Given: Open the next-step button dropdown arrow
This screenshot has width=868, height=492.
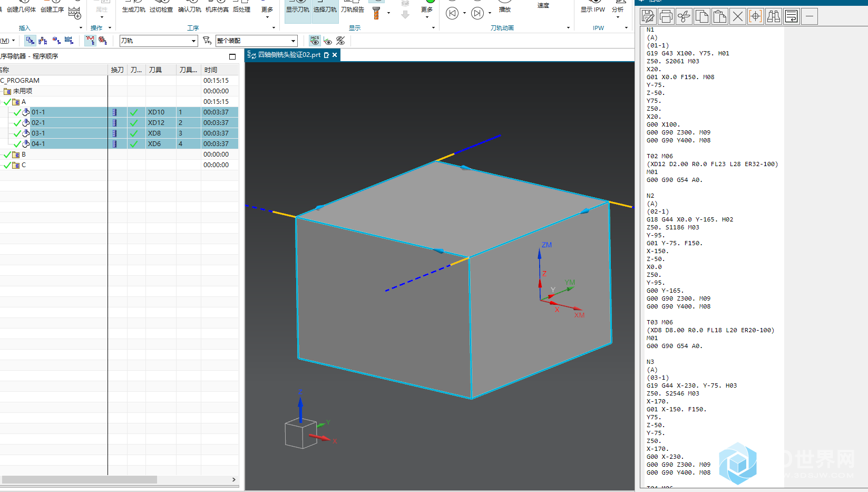Looking at the screenshot, I should pyautogui.click(x=490, y=13).
